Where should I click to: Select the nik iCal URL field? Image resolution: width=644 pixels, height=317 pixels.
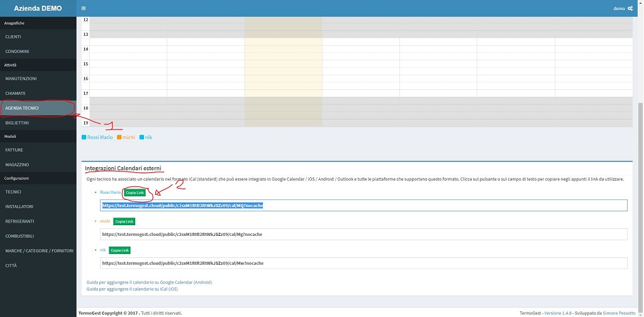pos(364,263)
